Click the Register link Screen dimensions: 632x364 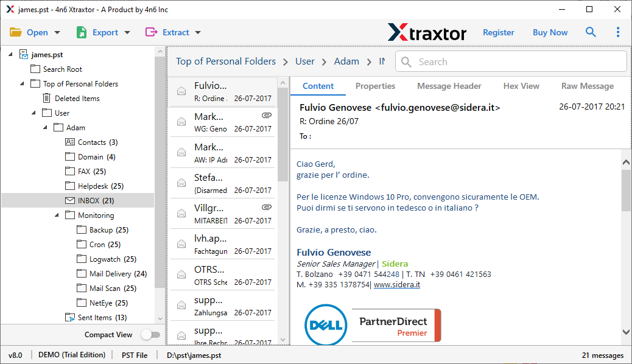498,32
